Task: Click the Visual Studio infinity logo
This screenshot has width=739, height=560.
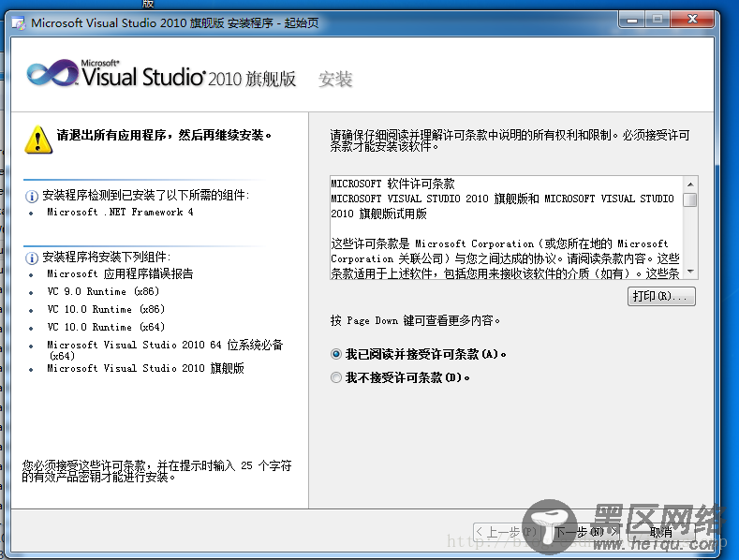Action: pyautogui.click(x=52, y=73)
